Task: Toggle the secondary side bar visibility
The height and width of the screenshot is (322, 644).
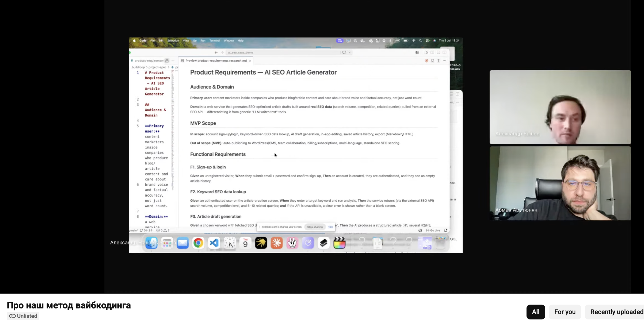Action: [445, 52]
